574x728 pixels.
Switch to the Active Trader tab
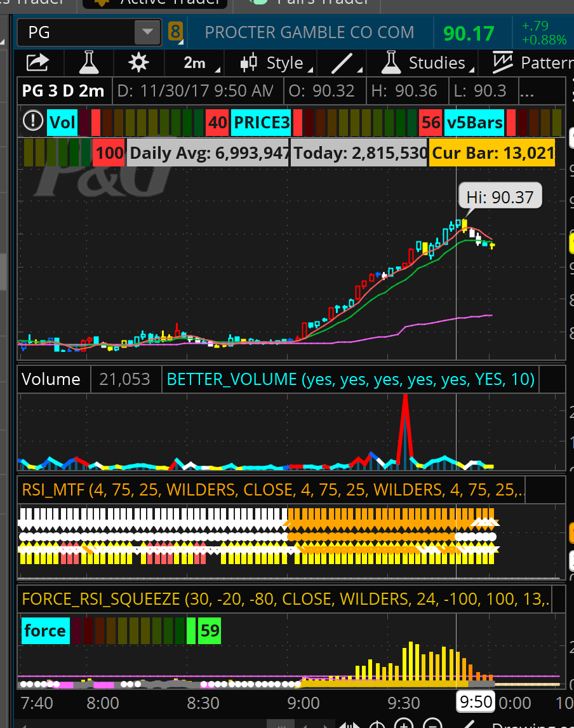[x=154, y=3]
